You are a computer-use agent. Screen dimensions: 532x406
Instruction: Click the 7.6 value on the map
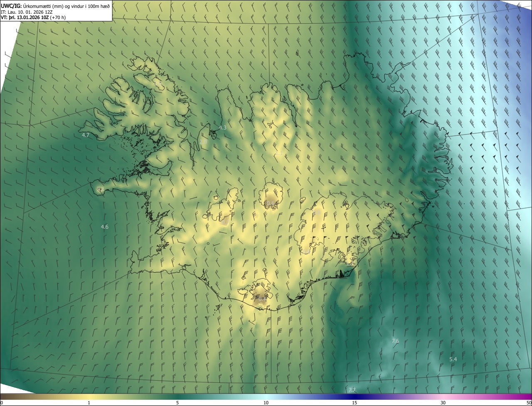point(395,341)
